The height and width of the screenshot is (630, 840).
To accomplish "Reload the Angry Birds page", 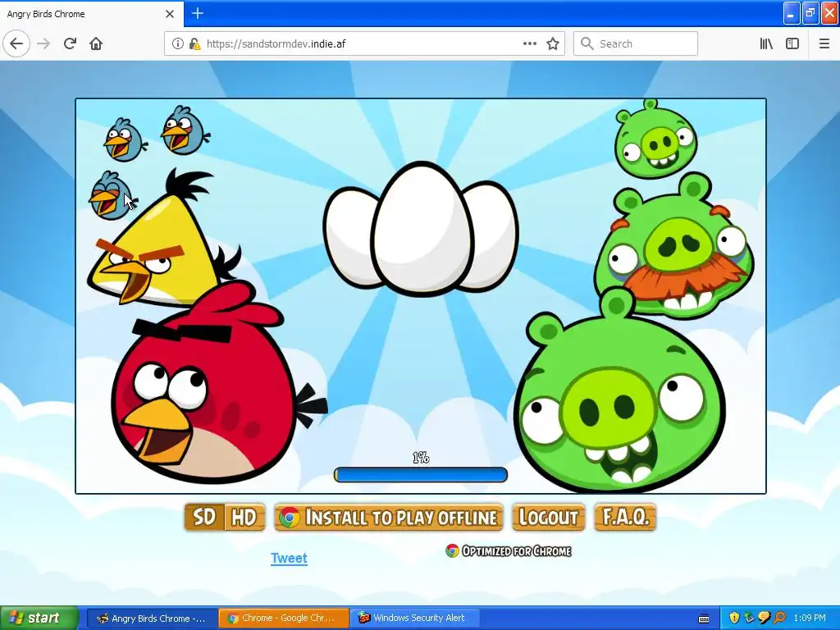I will [x=70, y=43].
